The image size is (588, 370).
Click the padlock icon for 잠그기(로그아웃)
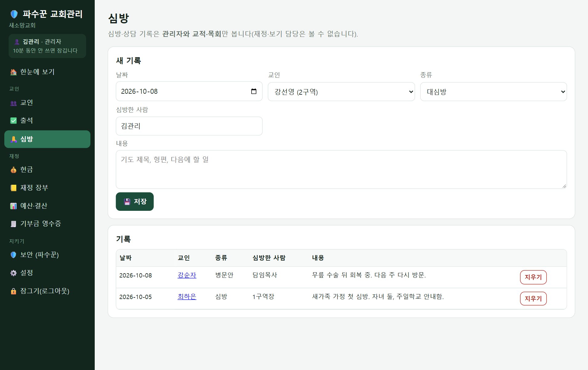[14, 291]
